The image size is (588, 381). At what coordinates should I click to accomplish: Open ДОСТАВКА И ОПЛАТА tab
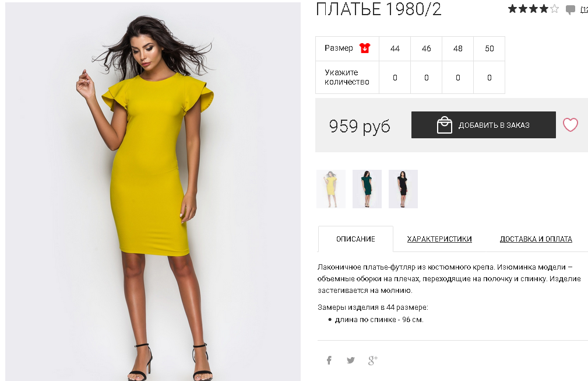pyautogui.click(x=536, y=239)
